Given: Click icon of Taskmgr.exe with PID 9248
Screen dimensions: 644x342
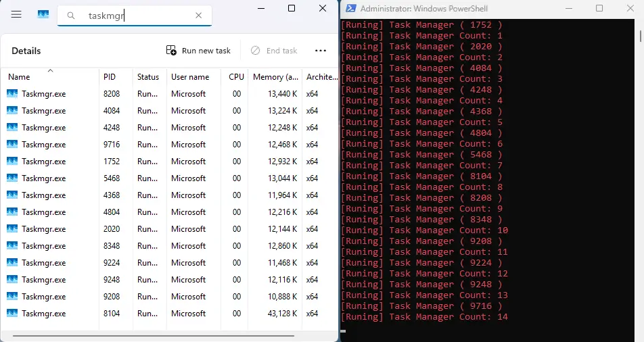Looking at the screenshot, I should pos(12,279).
